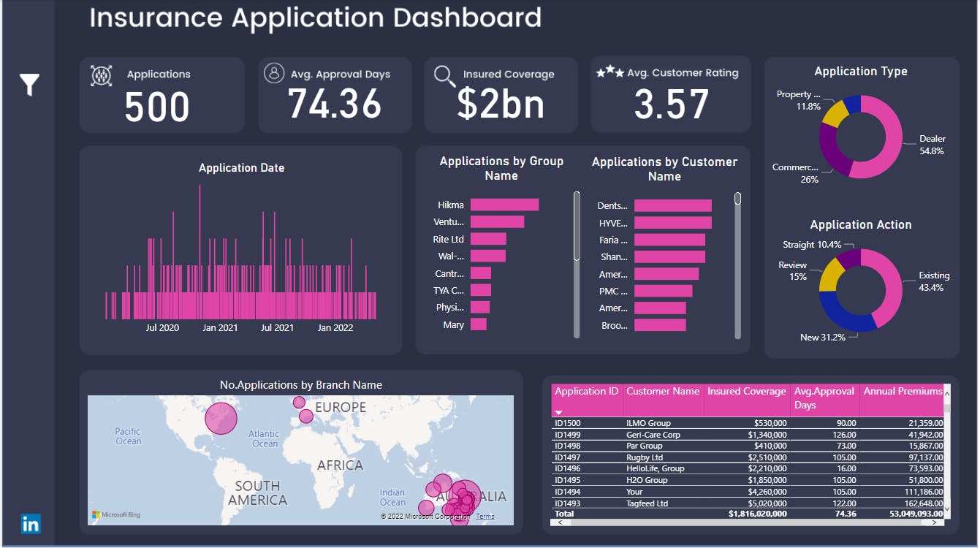
Task: Click the tallest bar in Application Date chart
Action: click(200, 252)
